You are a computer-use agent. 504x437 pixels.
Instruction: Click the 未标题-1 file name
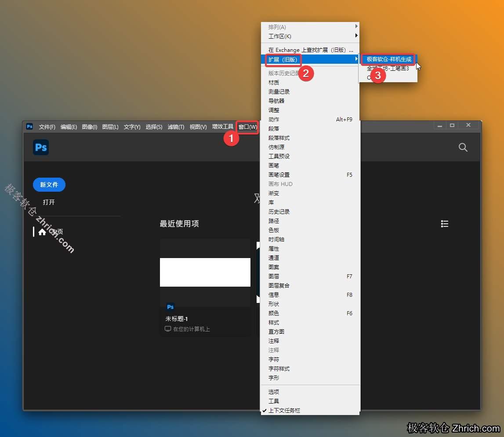(x=177, y=319)
